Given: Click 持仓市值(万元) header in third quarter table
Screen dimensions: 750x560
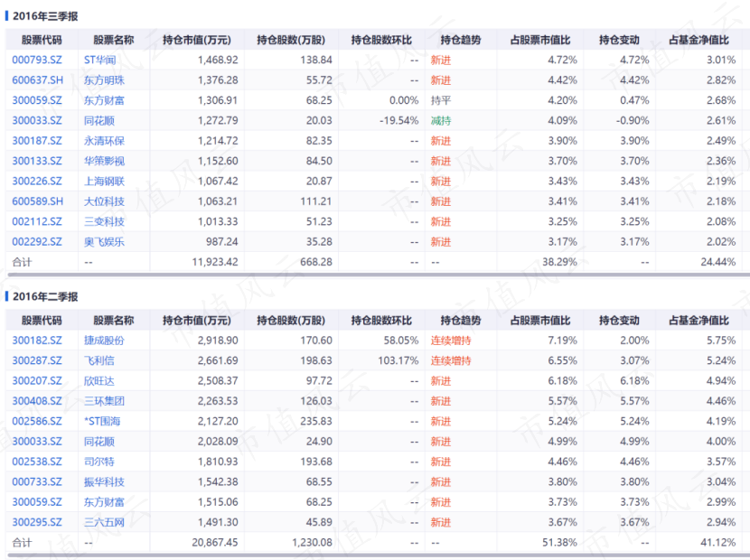Looking at the screenshot, I should click(x=197, y=40).
